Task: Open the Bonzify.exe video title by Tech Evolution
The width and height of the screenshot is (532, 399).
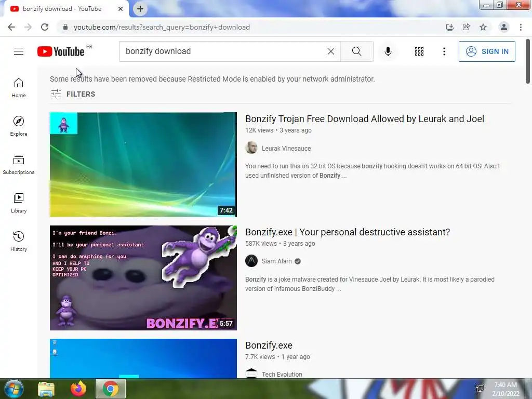Action: pyautogui.click(x=269, y=345)
